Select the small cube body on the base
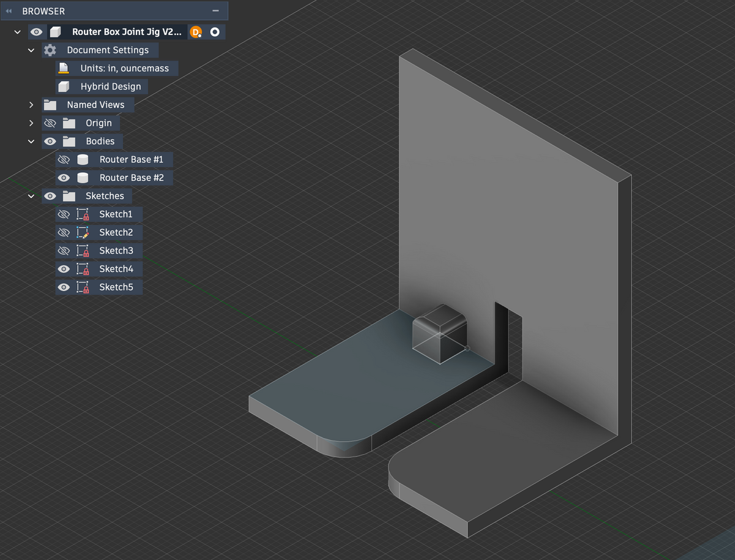735x560 pixels. (x=440, y=336)
